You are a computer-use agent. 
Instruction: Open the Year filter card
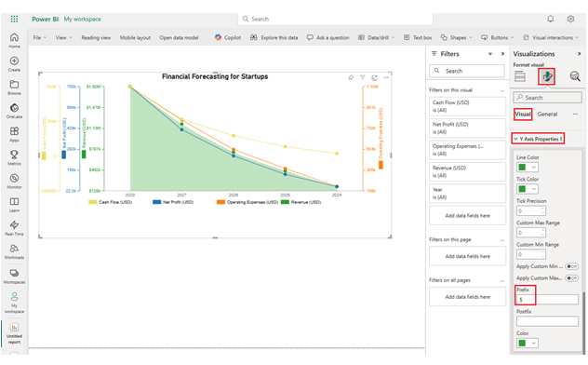click(467, 193)
